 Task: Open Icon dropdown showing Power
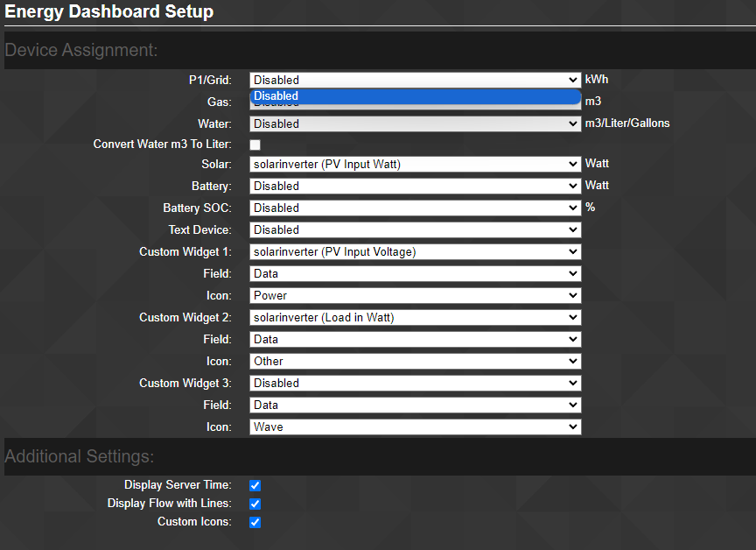pos(415,295)
